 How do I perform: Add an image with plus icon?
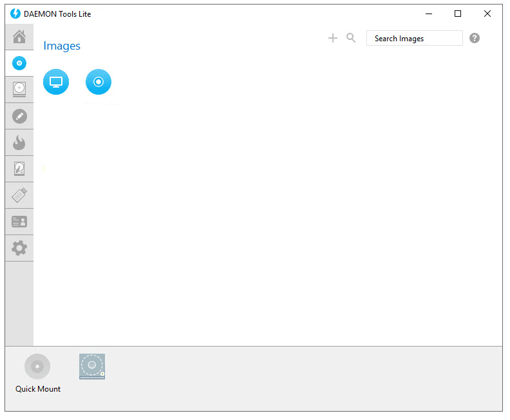click(333, 38)
